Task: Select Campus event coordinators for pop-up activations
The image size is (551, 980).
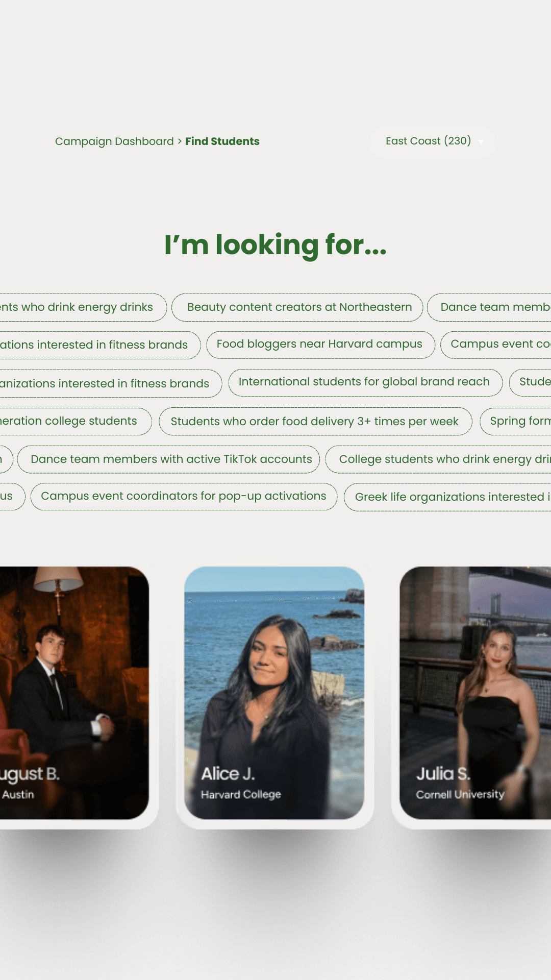Action: 184,497
